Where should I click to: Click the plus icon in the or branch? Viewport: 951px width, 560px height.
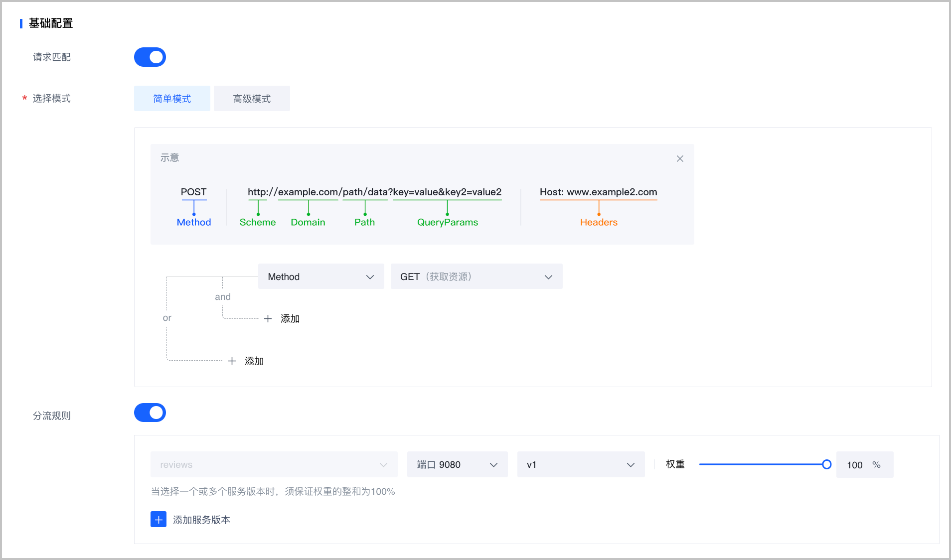(x=232, y=361)
